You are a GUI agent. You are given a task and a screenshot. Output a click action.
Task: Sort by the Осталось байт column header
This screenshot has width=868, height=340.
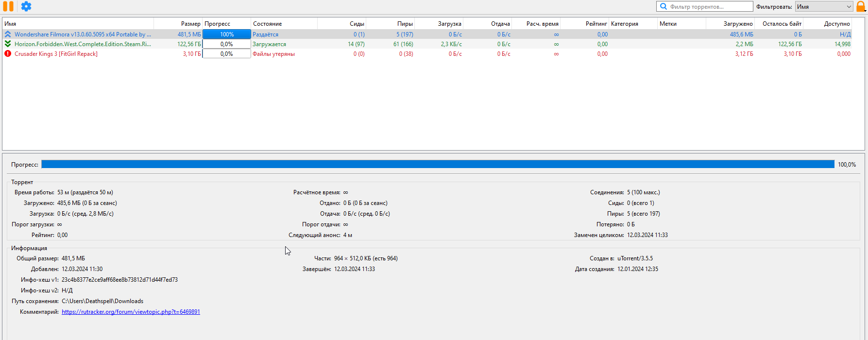coord(779,23)
